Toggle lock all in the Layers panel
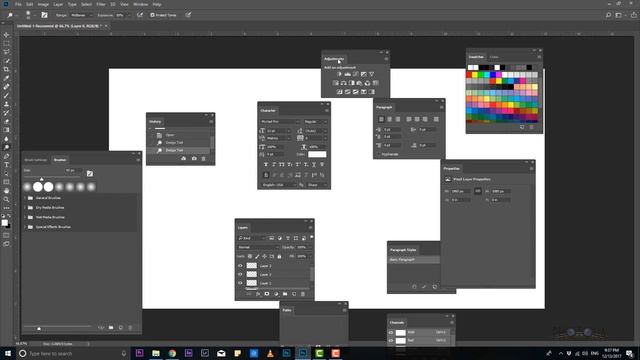640x360 pixels. tap(280, 257)
